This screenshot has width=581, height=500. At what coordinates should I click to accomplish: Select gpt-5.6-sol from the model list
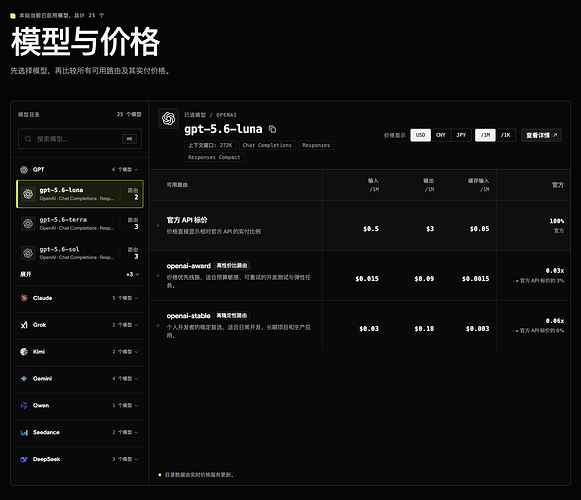coord(80,253)
